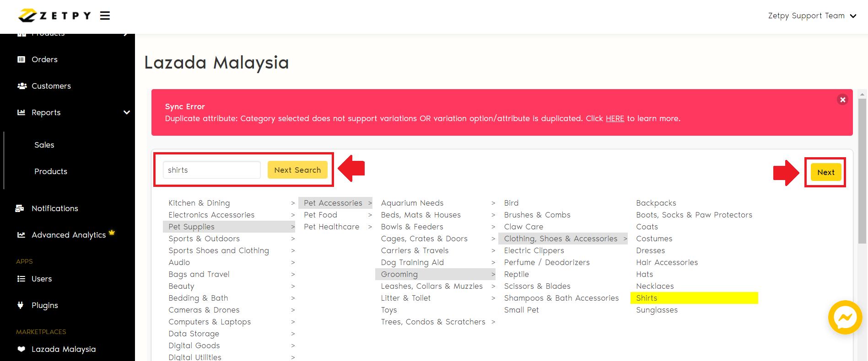Open Customers in the sidebar
The image size is (868, 361).
pos(51,86)
